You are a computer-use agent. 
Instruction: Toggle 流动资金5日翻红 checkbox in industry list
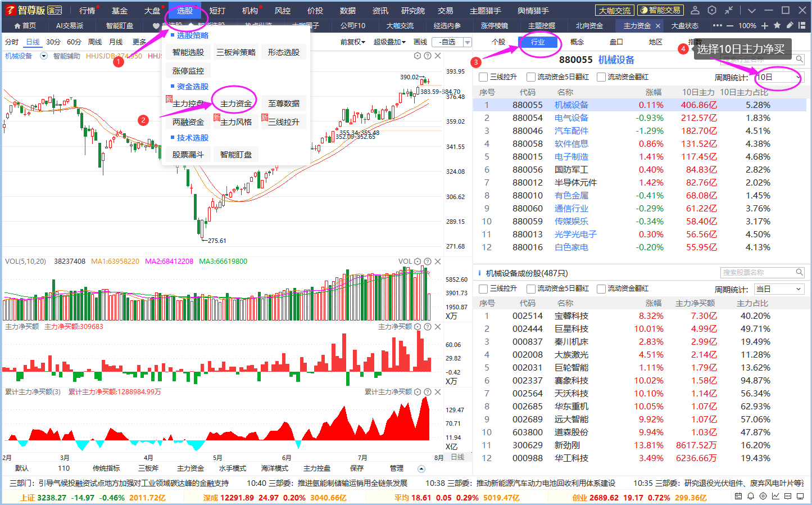click(x=531, y=77)
